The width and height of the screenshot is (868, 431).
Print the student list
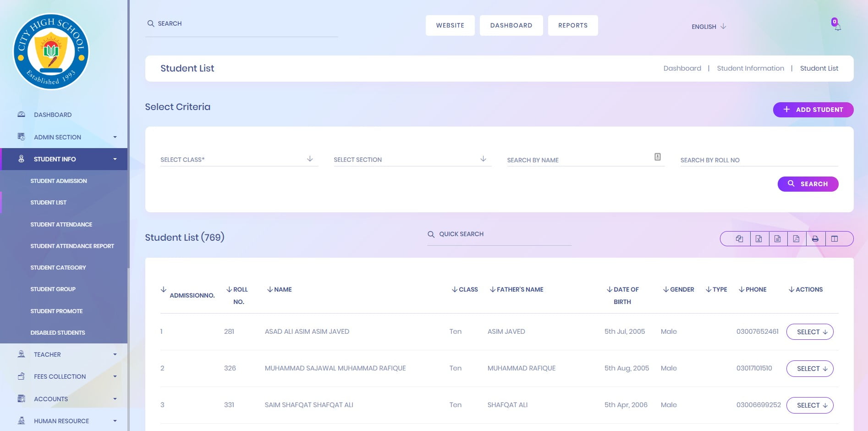(x=815, y=239)
